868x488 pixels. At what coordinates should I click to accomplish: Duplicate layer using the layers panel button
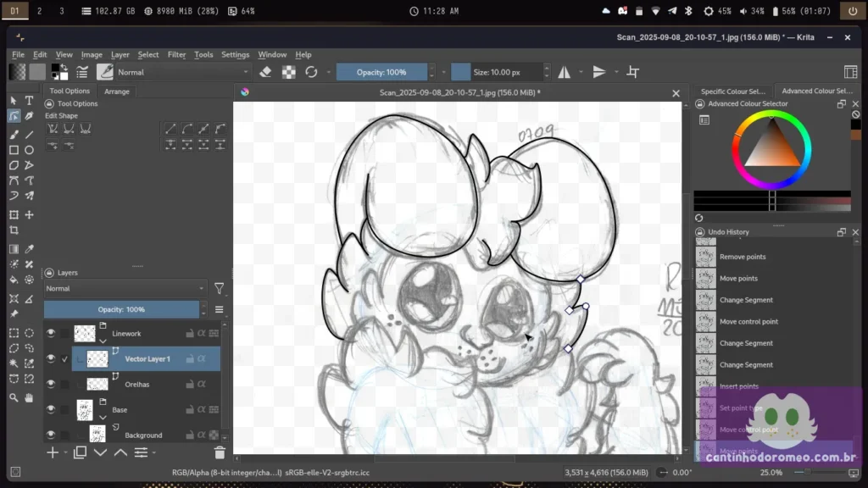pos(80,452)
